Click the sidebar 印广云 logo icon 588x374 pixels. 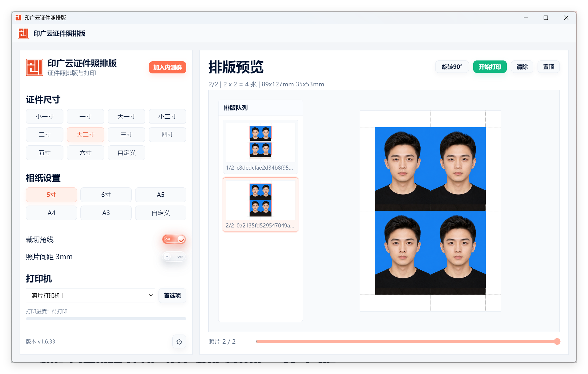[x=35, y=67]
